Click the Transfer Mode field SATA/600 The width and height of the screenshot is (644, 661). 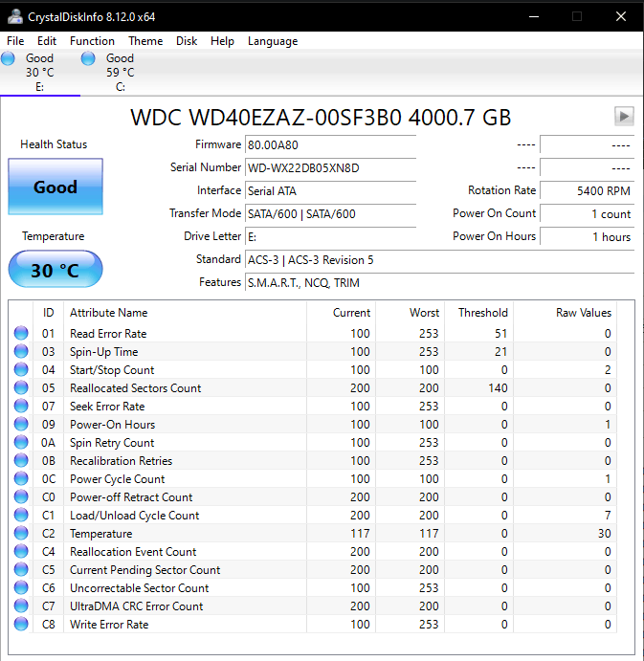[331, 213]
